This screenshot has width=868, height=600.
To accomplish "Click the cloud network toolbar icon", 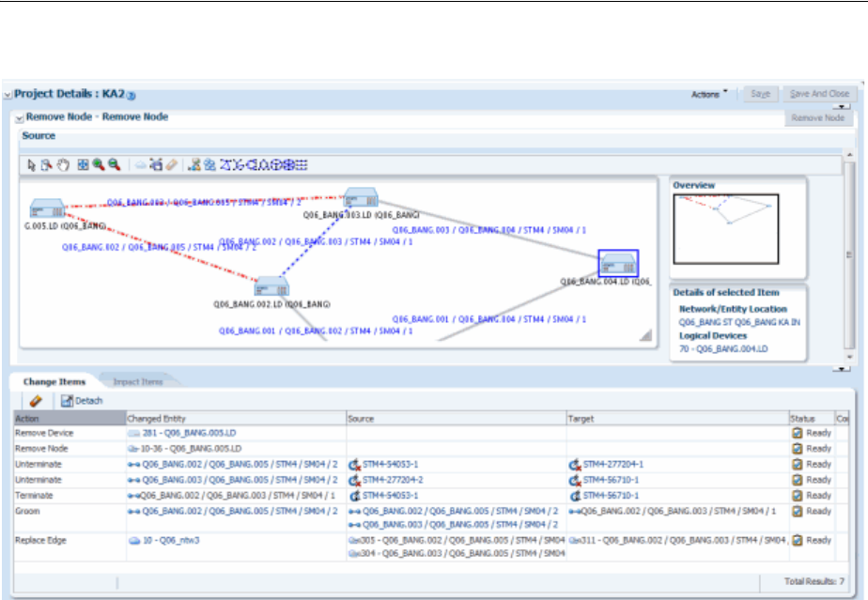I will click(x=141, y=165).
